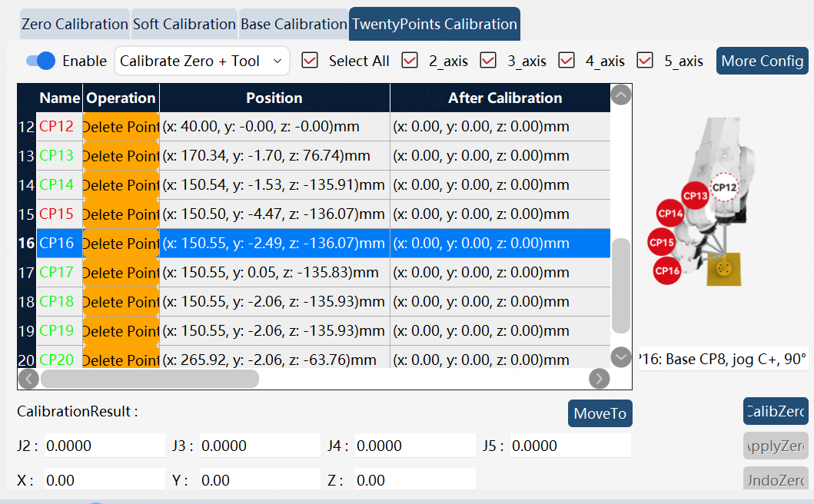Screen dimensions: 814x504
Task: Click position cell x: 170.34 of CP13
Action: (x=274, y=156)
